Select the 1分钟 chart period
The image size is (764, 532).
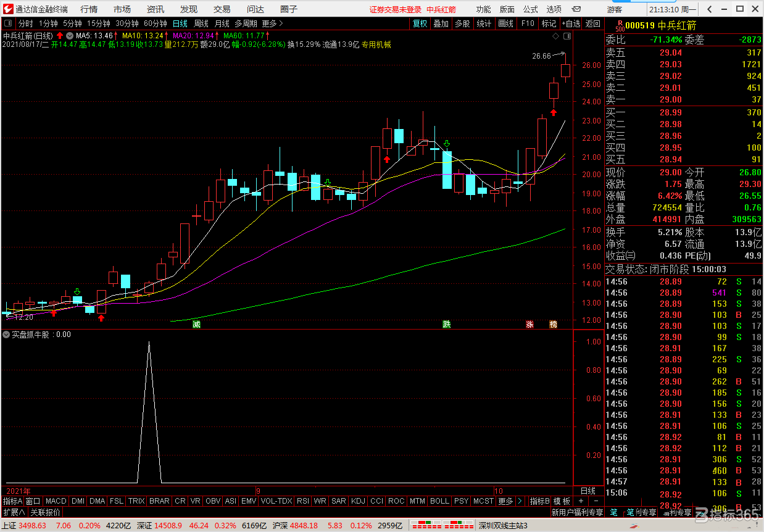coord(48,23)
